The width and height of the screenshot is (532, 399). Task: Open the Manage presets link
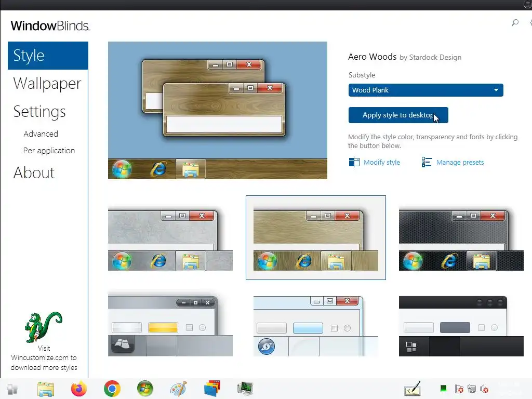coord(460,163)
